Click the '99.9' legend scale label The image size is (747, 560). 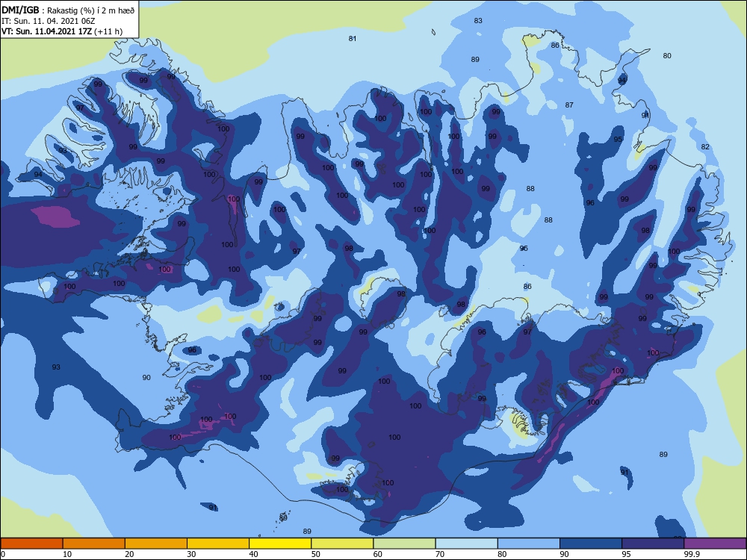pyautogui.click(x=691, y=554)
